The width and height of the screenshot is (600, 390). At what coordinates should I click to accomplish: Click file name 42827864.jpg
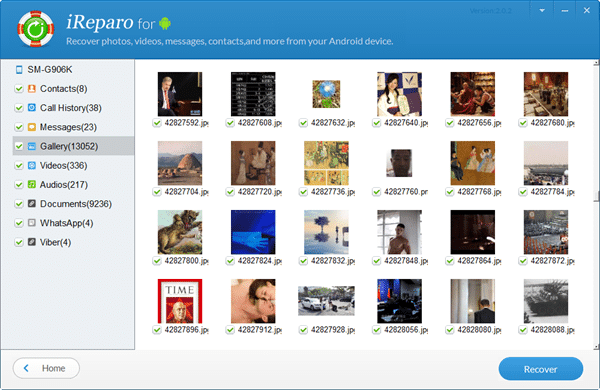pyautogui.click(x=479, y=261)
